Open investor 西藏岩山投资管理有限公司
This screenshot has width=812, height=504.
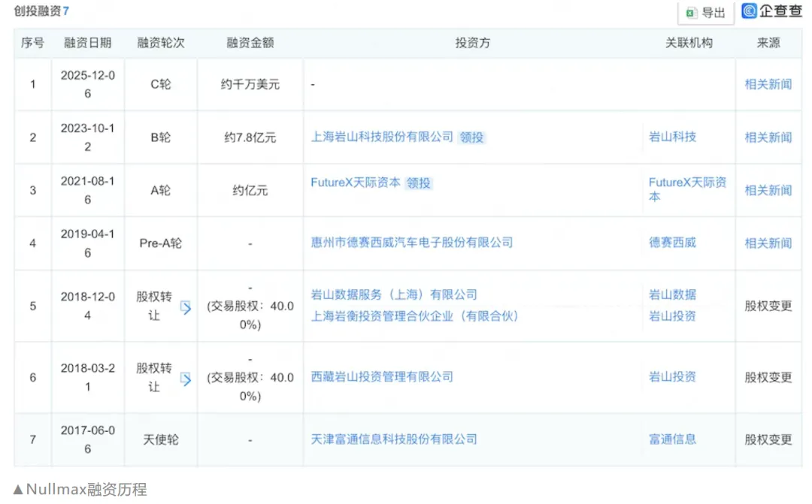pos(382,377)
